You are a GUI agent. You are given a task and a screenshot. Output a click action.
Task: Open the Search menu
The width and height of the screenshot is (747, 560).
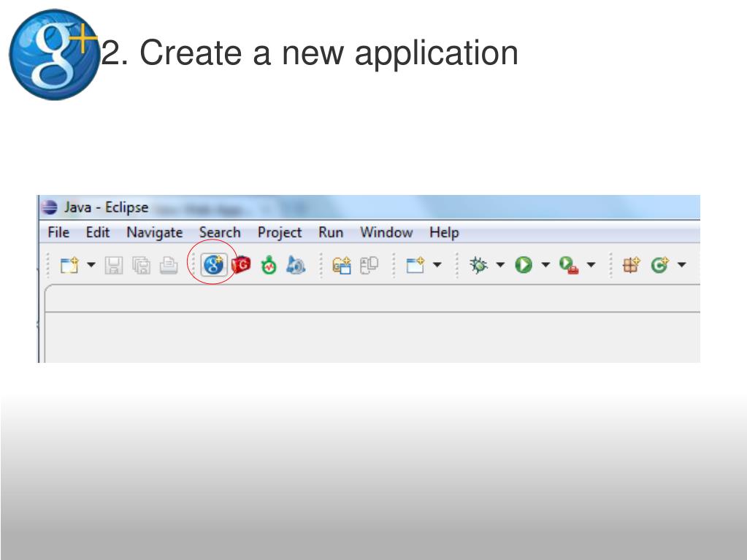coord(220,232)
